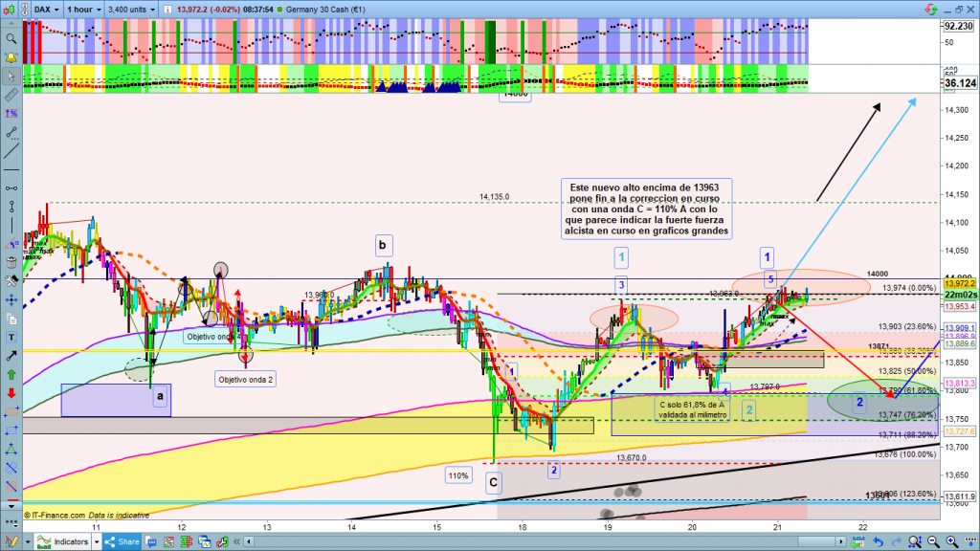
Task: Click the 13,972.2 current price label
Action: (959, 284)
